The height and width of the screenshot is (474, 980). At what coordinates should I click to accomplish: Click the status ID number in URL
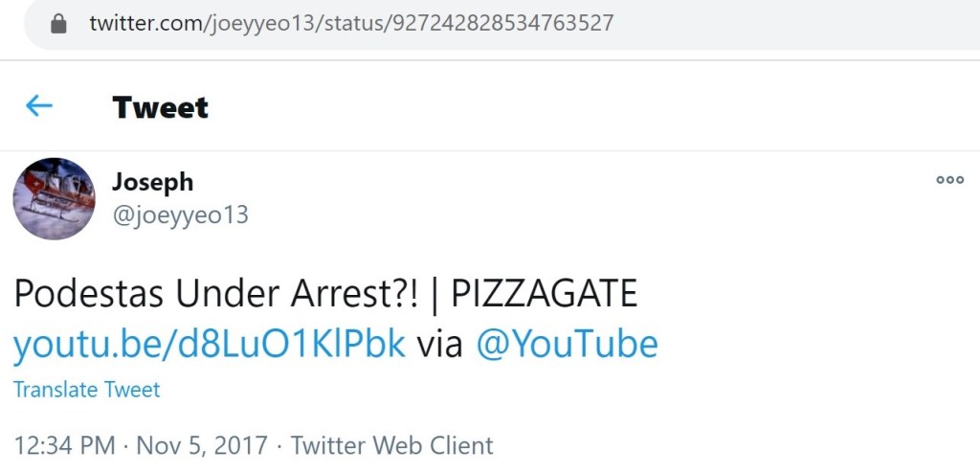(501, 23)
